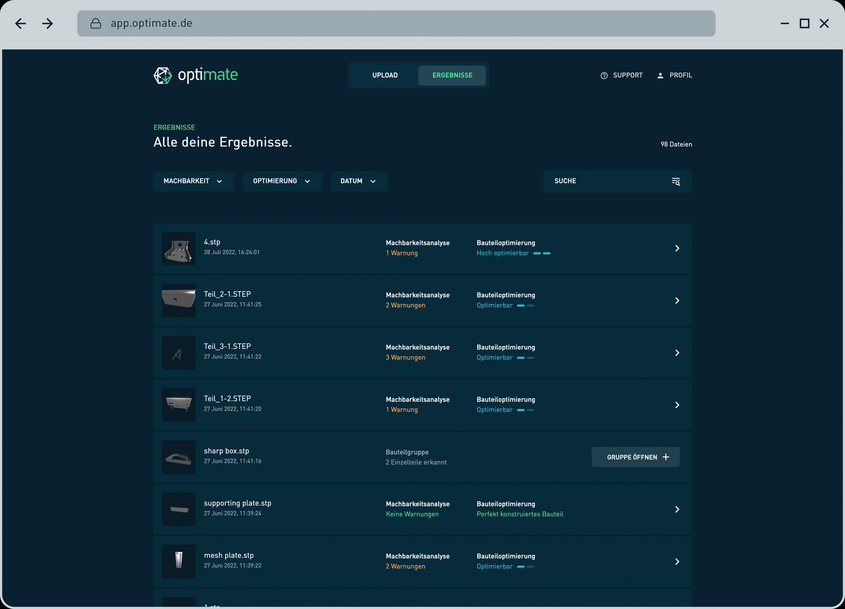Switch to the Upload tab
The height and width of the screenshot is (609, 845).
pos(385,75)
